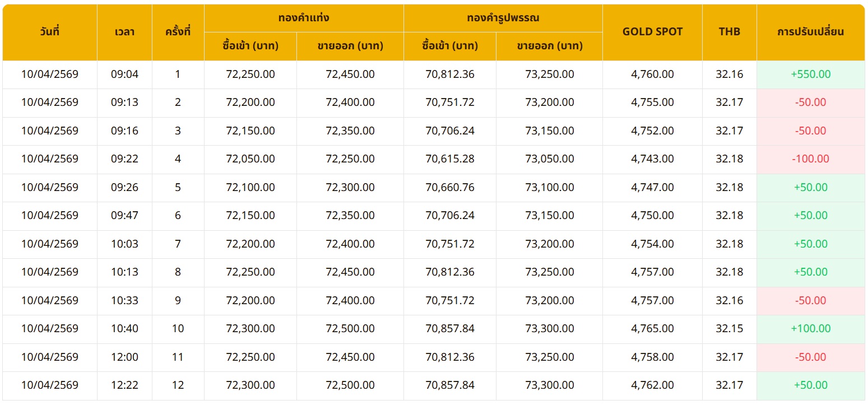Select round number 11 cell
Screen dimensions: 868x405
(x=178, y=357)
